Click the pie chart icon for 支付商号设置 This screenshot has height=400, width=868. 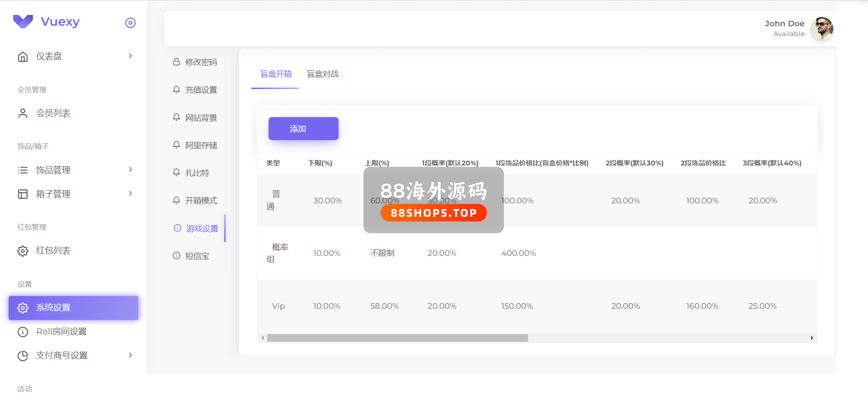tap(23, 356)
